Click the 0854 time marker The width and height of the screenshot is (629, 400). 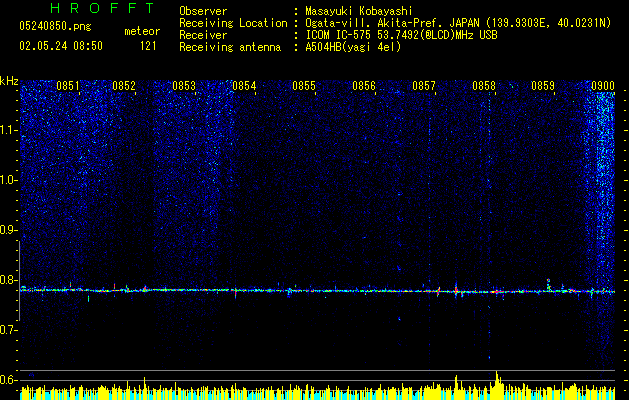pos(244,86)
